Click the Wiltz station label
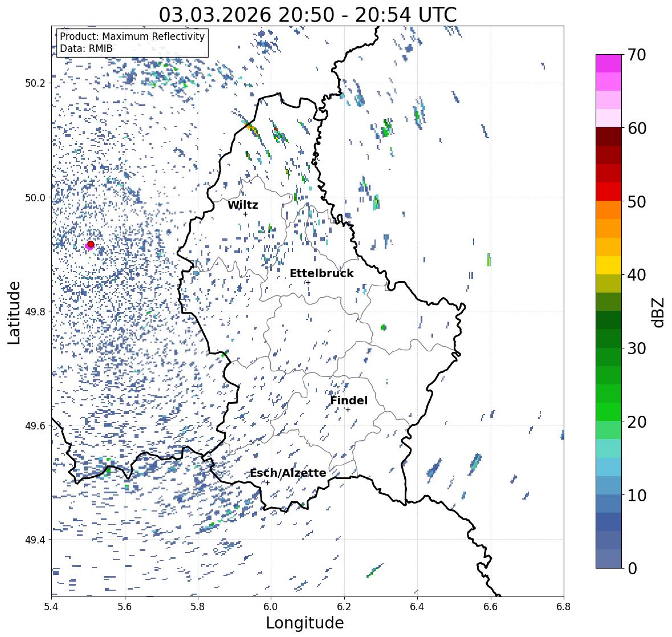 coord(243,205)
